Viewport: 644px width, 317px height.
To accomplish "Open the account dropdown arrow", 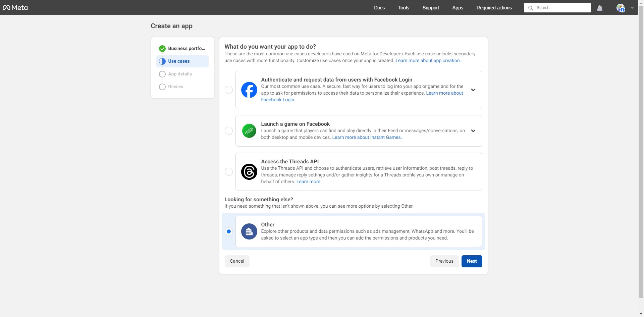I will point(632,8).
